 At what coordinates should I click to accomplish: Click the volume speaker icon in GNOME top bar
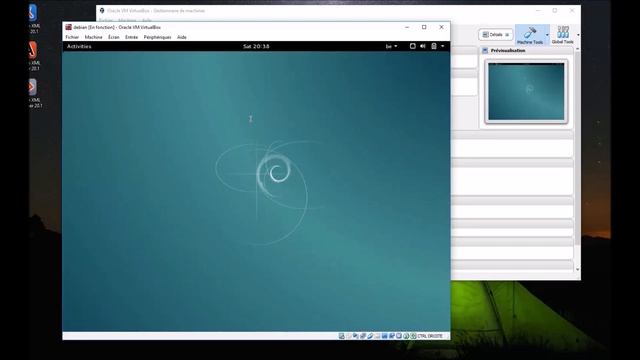(x=423, y=46)
